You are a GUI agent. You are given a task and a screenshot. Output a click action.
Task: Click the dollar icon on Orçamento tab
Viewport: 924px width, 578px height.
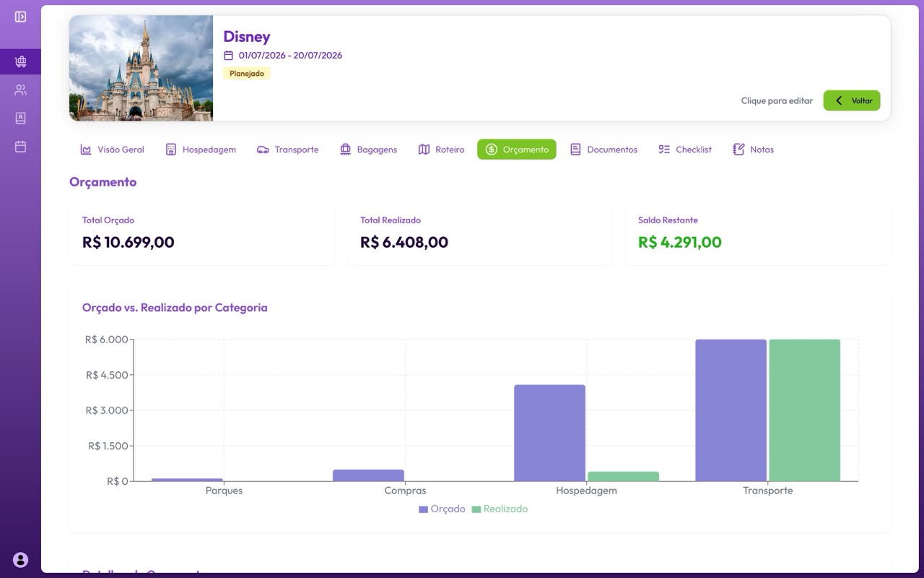(x=491, y=150)
